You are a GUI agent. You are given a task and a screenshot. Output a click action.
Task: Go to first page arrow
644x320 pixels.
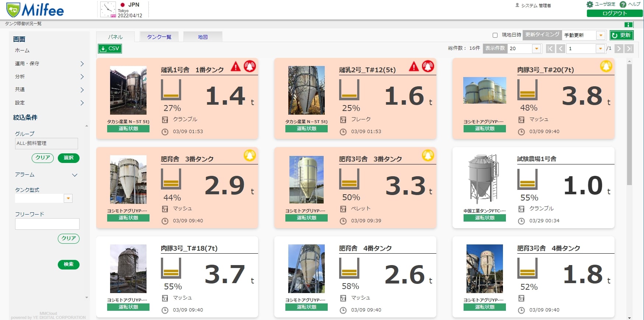pos(550,49)
